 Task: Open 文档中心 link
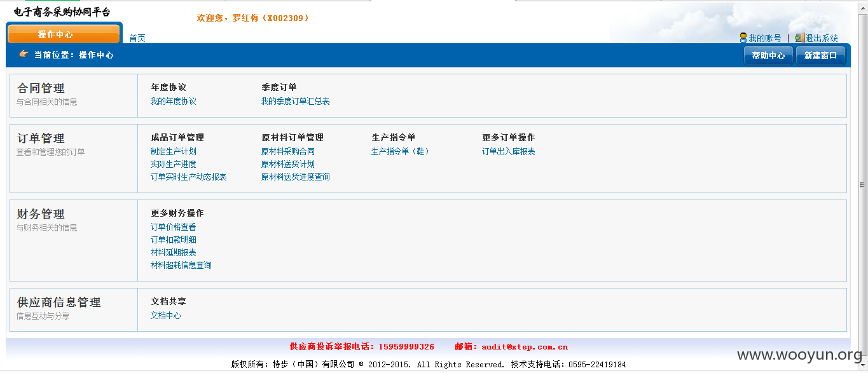[x=165, y=316]
